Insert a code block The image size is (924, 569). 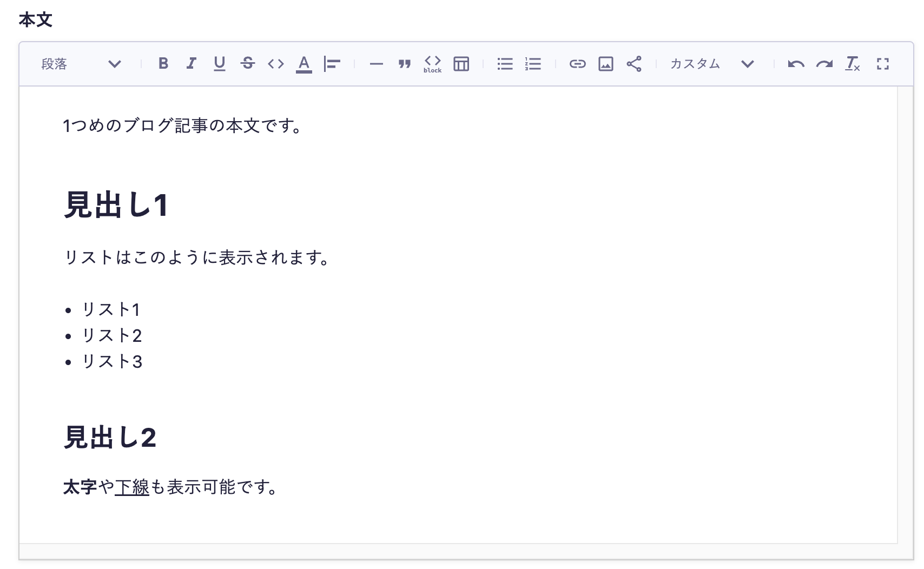[433, 64]
